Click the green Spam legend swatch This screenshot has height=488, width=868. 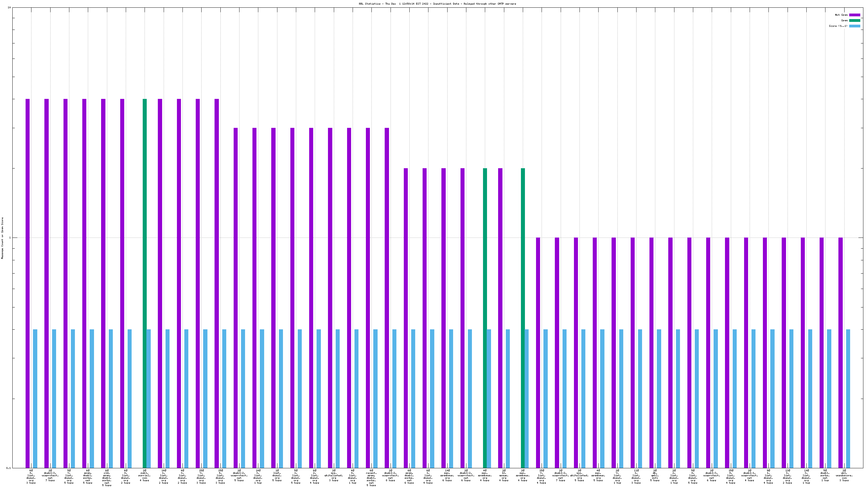click(854, 21)
